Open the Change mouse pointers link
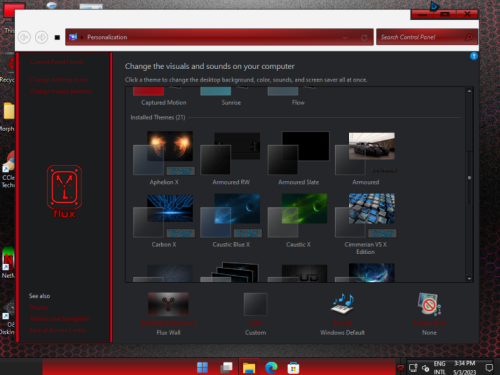The height and width of the screenshot is (375, 500). click(x=60, y=91)
